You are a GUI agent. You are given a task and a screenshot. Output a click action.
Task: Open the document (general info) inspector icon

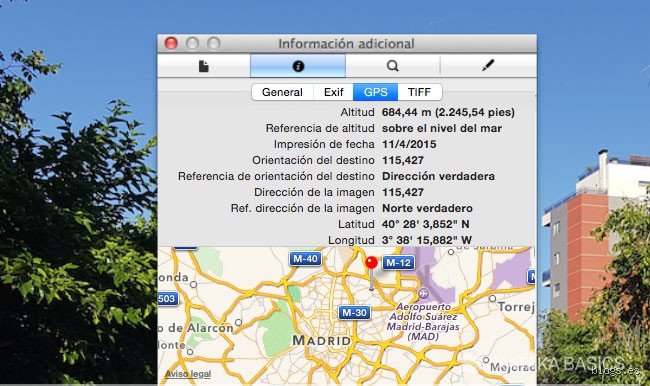click(x=204, y=66)
